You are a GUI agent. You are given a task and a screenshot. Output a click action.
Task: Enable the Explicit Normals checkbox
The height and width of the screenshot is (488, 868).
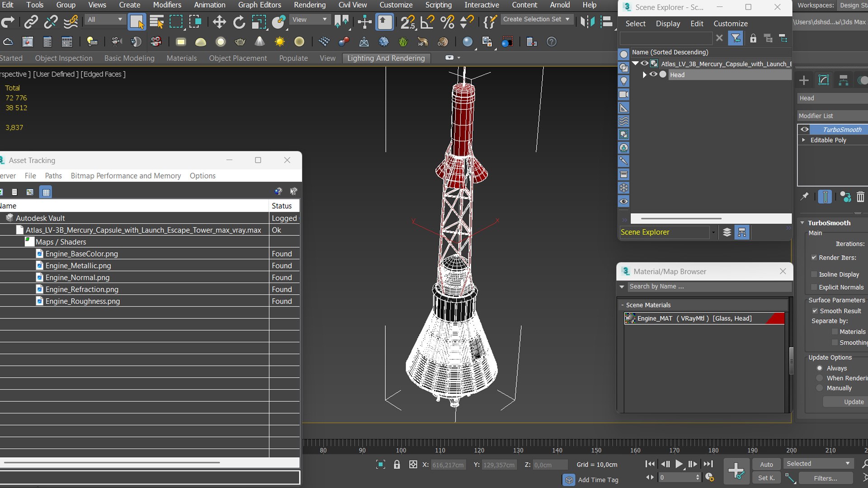[x=814, y=287]
